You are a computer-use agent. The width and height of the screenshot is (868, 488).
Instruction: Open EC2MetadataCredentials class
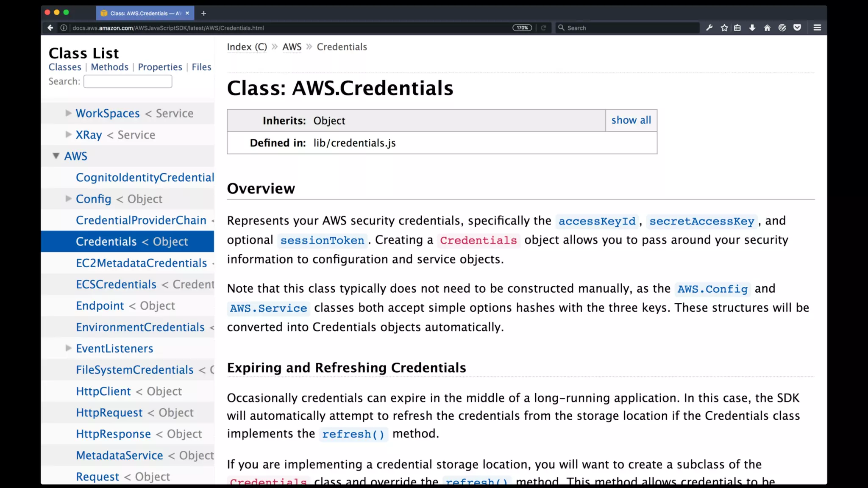(141, 263)
